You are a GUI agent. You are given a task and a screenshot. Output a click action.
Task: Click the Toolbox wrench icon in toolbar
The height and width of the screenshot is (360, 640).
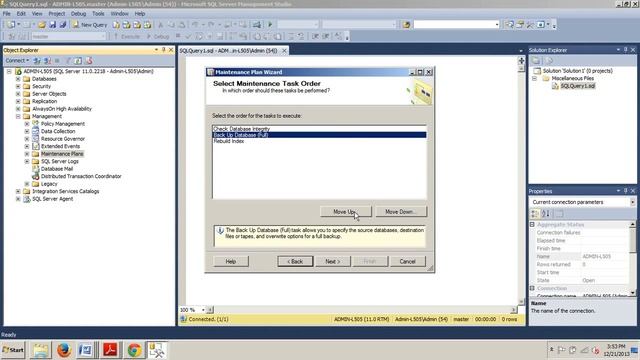pyautogui.click(x=530, y=24)
